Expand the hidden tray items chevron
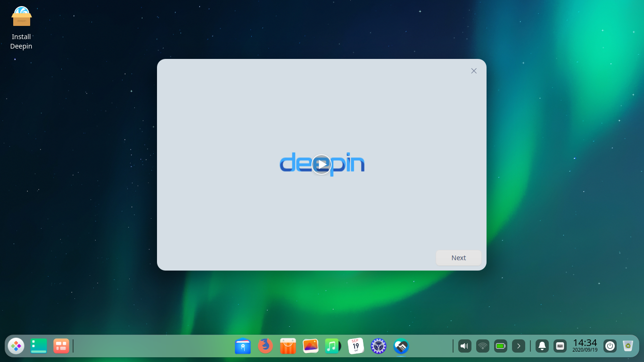Screen dimensions: 644x362 click(x=519, y=346)
